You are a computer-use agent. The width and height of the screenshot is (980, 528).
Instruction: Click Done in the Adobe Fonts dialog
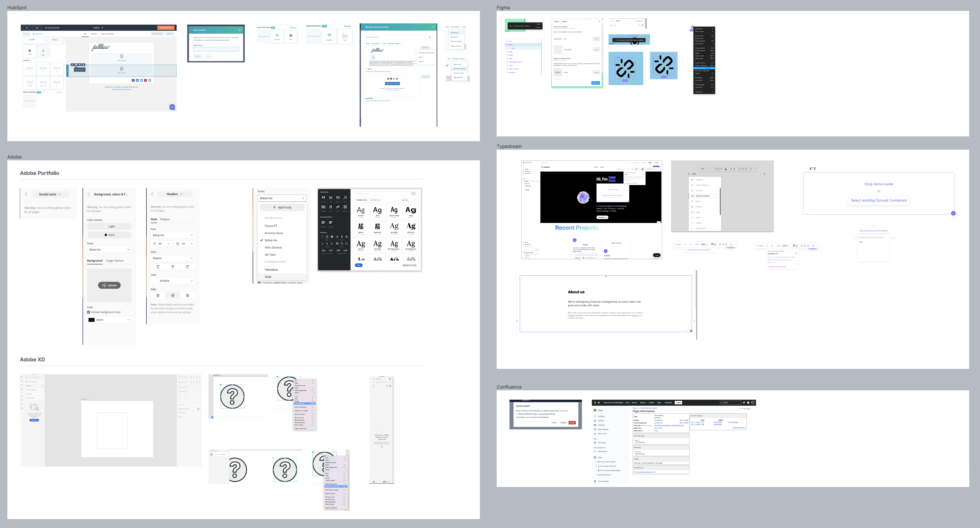point(358,265)
